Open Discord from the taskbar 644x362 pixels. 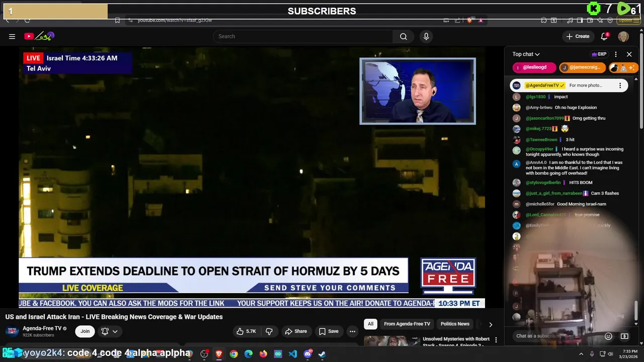pyautogui.click(x=307, y=354)
